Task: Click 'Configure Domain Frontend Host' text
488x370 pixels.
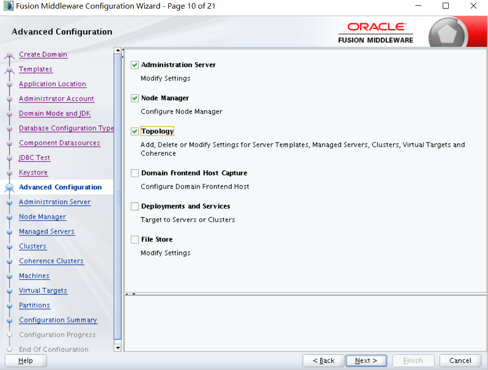Action: point(195,187)
